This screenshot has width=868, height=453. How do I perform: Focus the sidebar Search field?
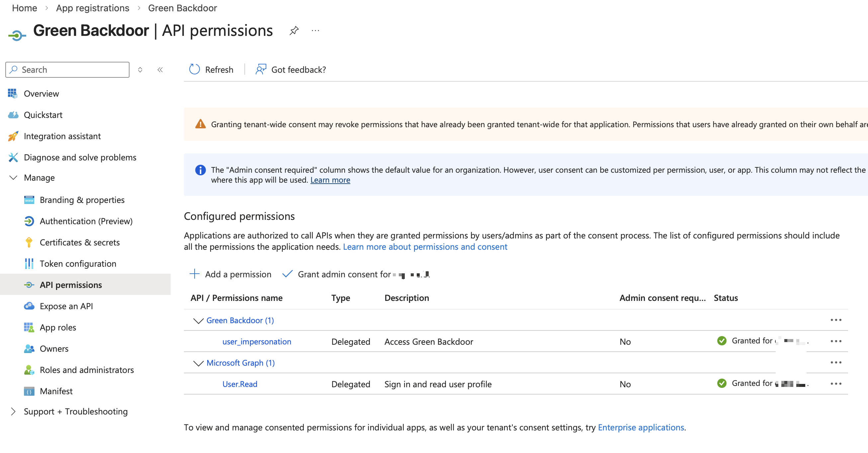pyautogui.click(x=67, y=69)
